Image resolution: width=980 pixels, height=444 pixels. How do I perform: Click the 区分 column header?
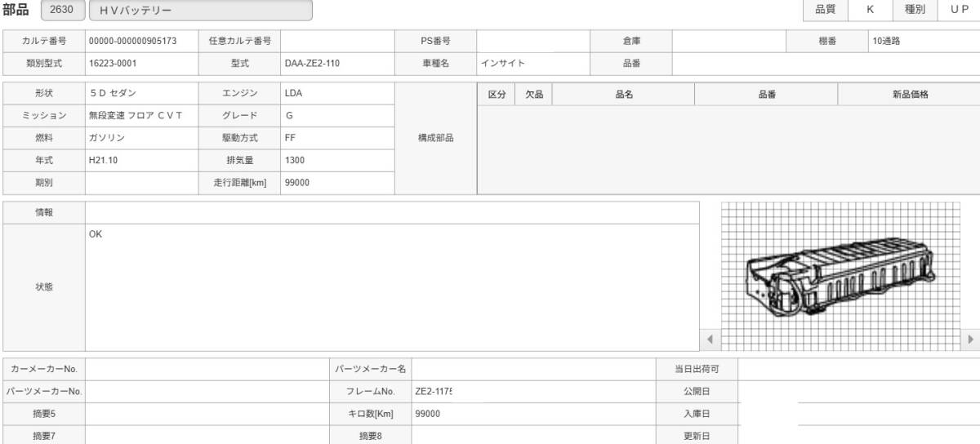(497, 94)
